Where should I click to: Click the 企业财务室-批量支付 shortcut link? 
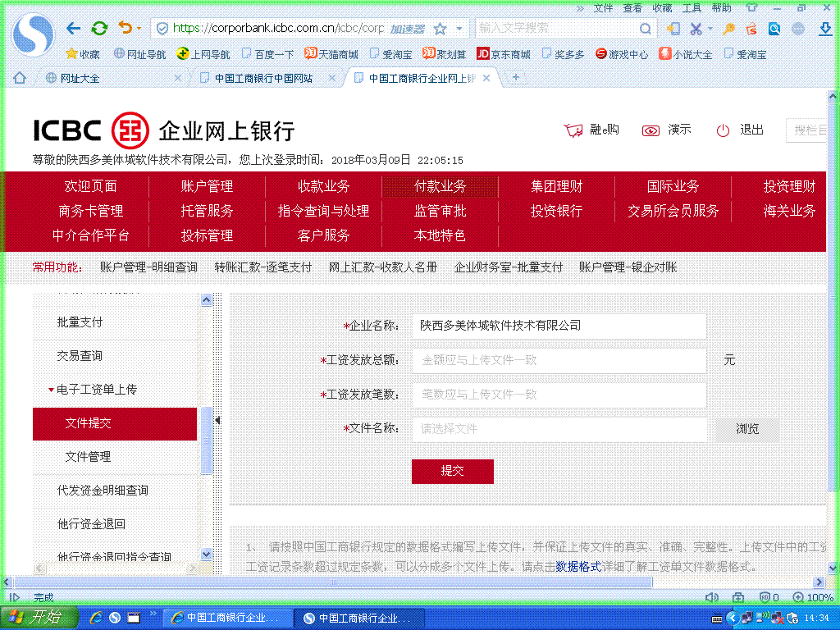509,267
